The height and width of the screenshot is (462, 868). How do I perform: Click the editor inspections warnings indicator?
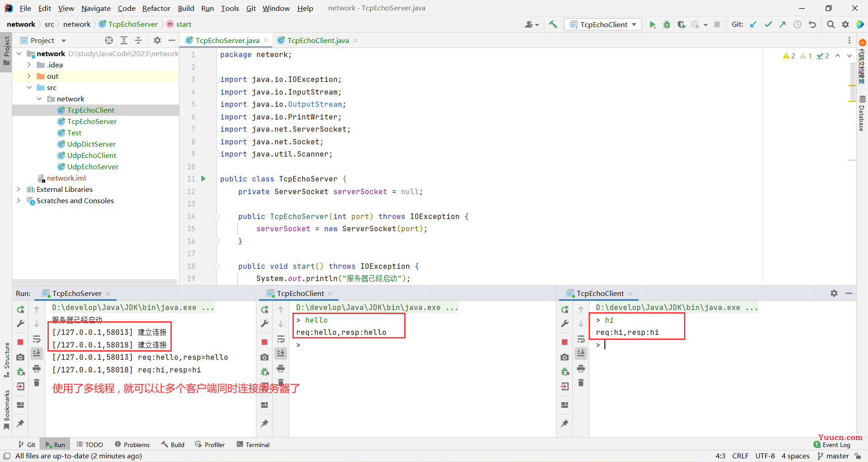(807, 56)
